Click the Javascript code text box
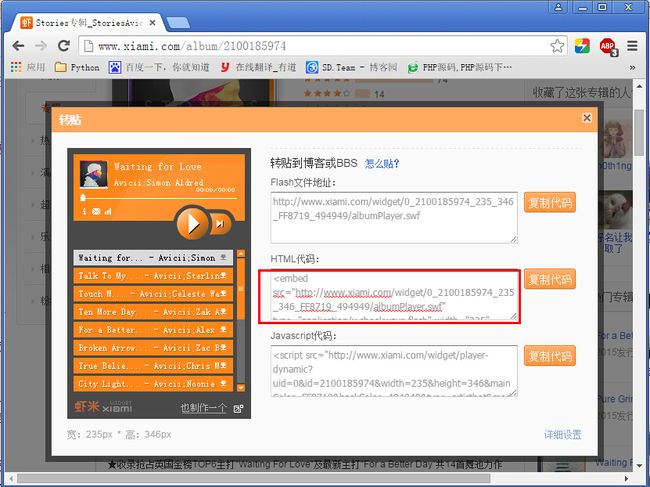This screenshot has width=650, height=487. [394, 371]
